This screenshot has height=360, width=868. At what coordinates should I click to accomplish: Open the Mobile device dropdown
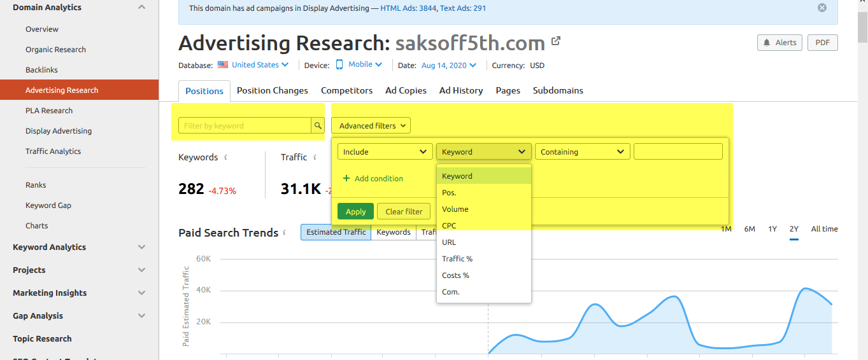(x=359, y=64)
